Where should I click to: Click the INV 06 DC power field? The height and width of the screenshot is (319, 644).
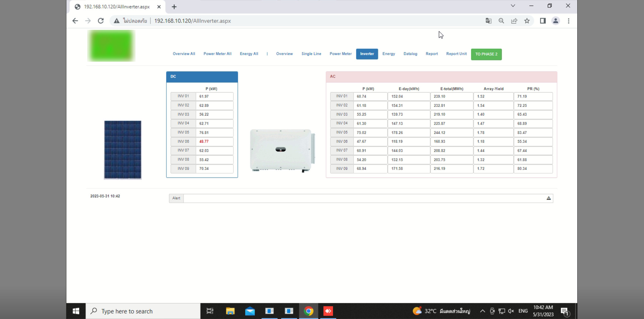215,142
